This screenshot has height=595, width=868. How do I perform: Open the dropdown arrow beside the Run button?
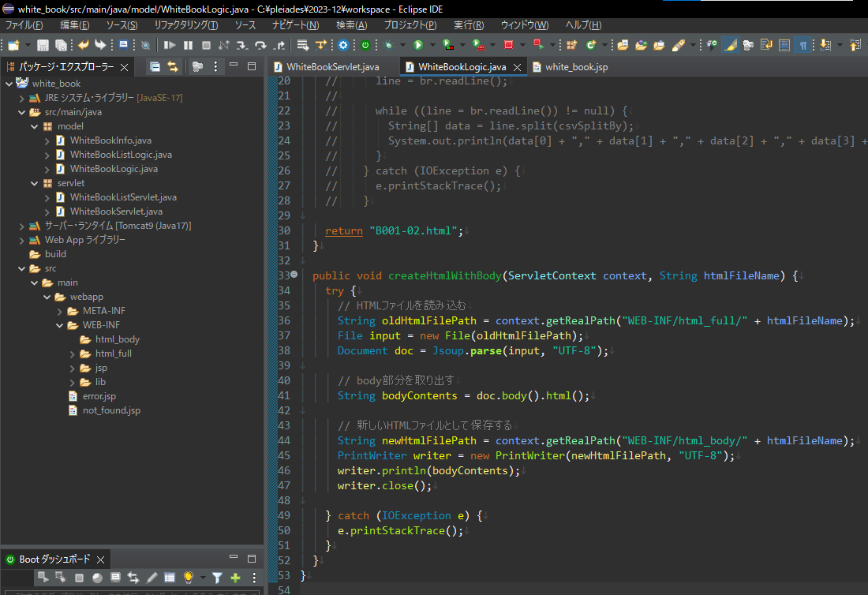432,45
